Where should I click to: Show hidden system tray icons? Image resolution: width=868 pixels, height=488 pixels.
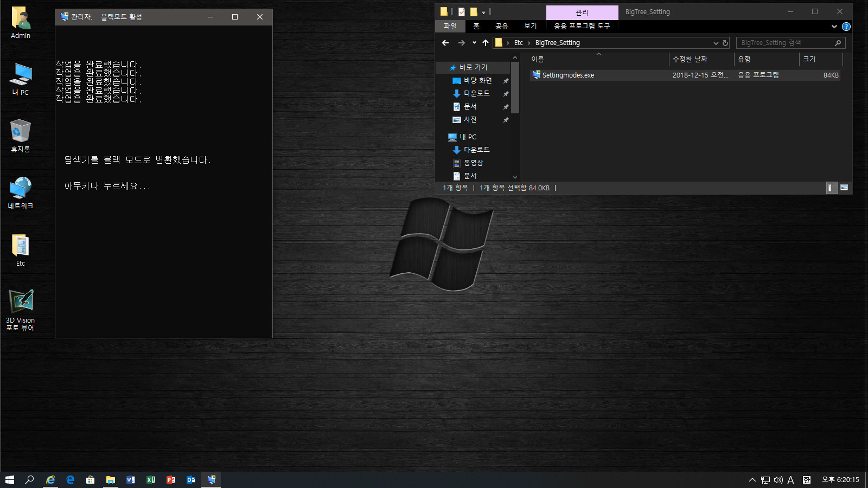tap(752, 480)
